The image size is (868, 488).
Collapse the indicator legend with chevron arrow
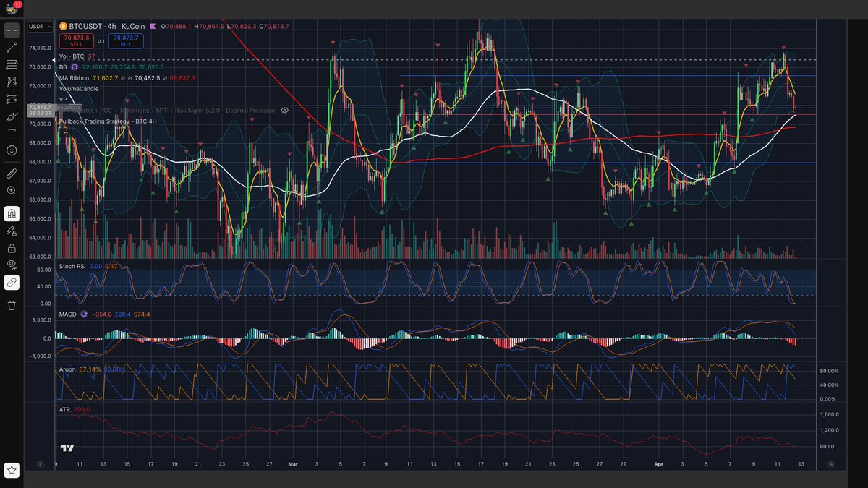[65, 132]
